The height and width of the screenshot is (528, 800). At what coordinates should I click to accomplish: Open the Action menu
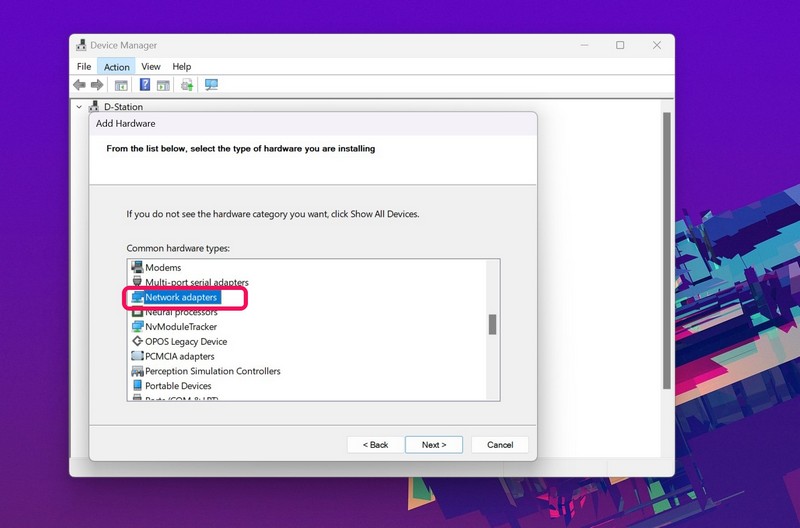coord(117,67)
